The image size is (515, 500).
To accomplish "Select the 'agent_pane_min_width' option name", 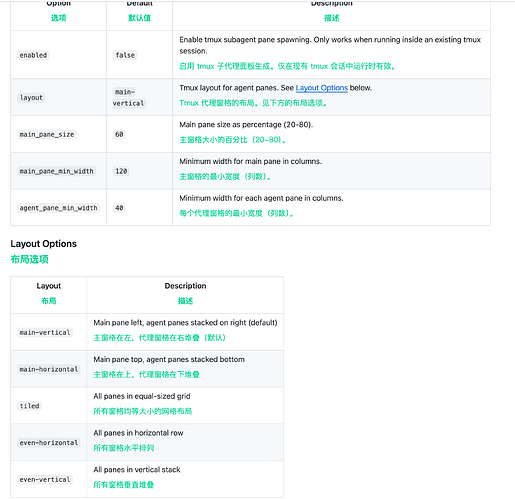I will pos(58,208).
